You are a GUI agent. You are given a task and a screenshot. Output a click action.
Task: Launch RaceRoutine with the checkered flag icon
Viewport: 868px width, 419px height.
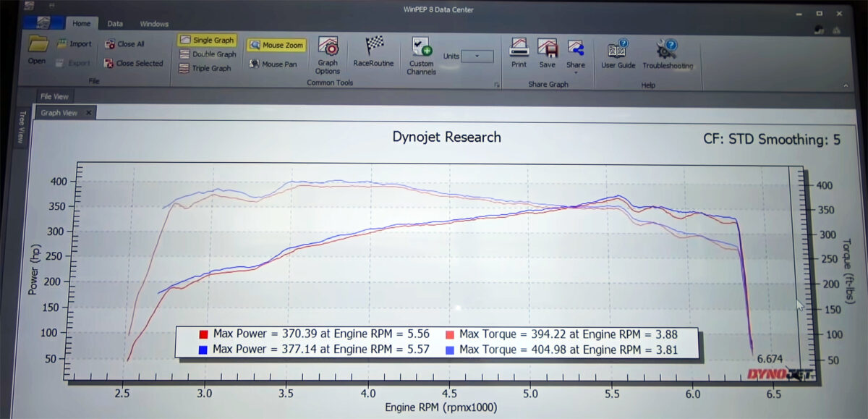tap(373, 51)
